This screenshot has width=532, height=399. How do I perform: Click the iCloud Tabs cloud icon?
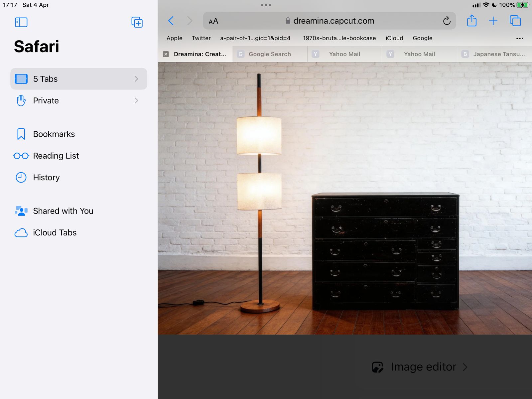(x=21, y=233)
